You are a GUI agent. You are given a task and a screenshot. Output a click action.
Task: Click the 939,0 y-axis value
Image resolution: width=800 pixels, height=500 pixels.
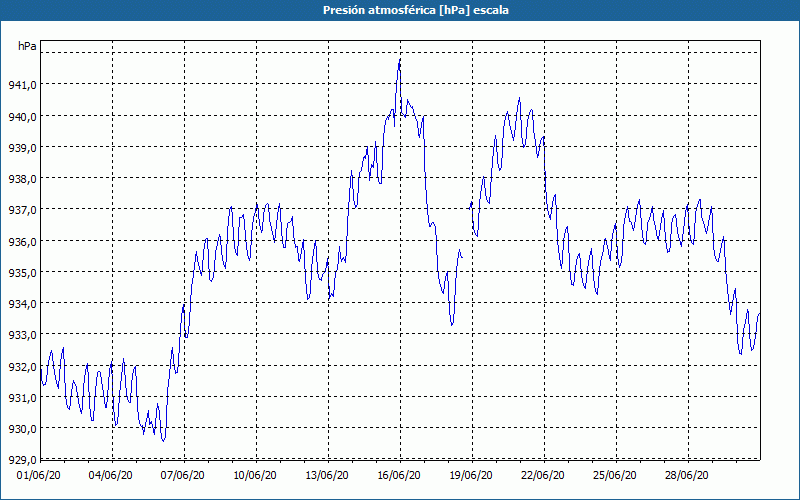(22, 148)
